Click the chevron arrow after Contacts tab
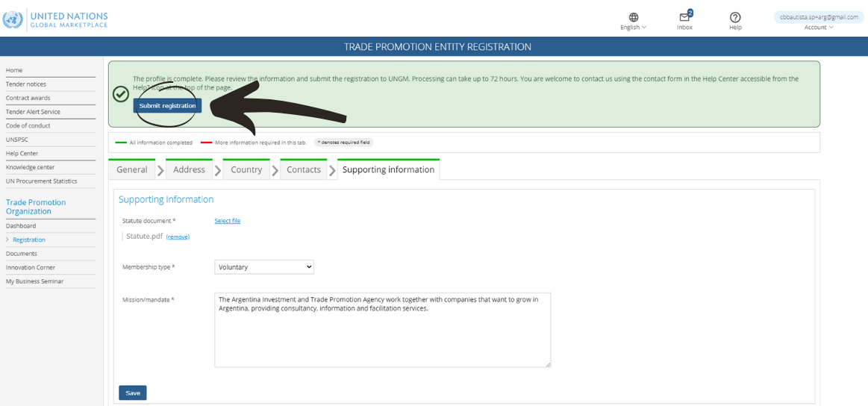 tap(332, 171)
